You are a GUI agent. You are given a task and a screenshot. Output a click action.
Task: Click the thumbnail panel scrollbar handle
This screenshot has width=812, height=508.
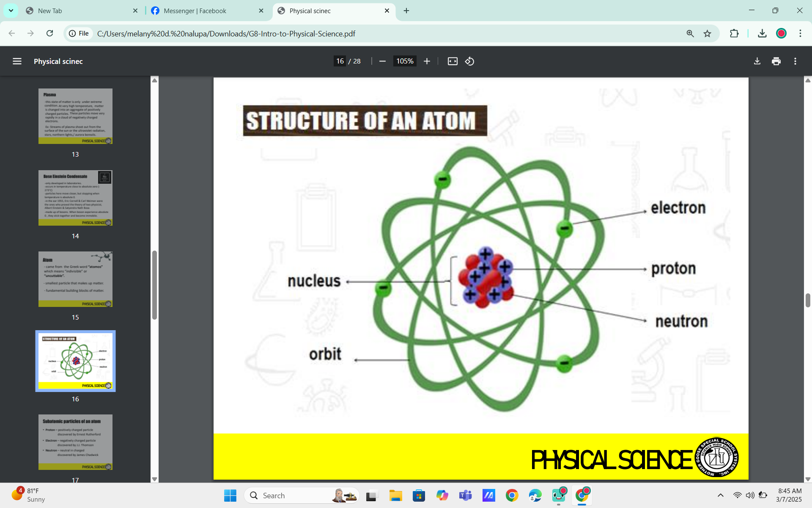point(154,285)
